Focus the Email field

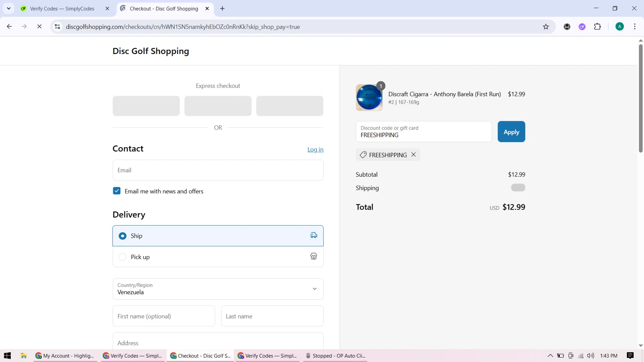pos(218,170)
